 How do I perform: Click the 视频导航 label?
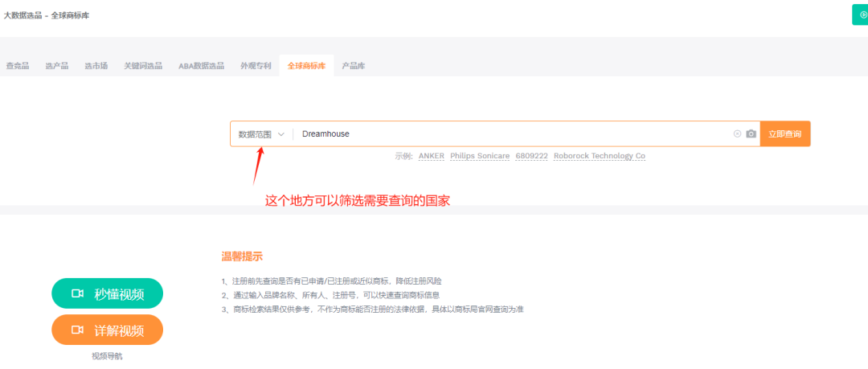pyautogui.click(x=108, y=356)
